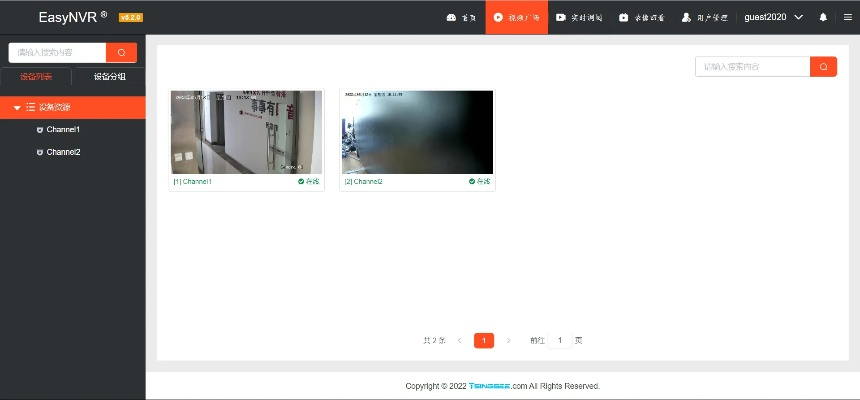Collapse the 设备资源 tree node
Viewport: 860px width, 400px height.
17,107
